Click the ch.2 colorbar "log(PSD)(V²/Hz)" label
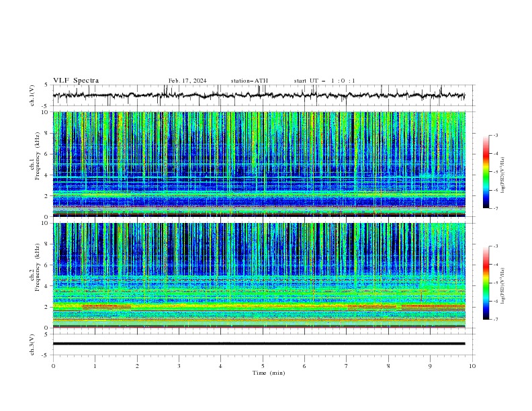532x411 pixels. point(503,285)
